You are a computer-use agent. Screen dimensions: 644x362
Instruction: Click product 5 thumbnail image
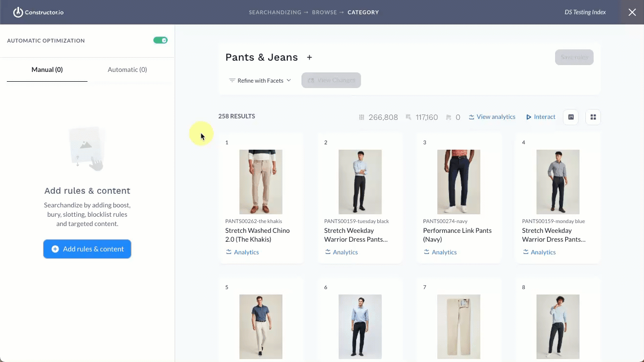(261, 327)
